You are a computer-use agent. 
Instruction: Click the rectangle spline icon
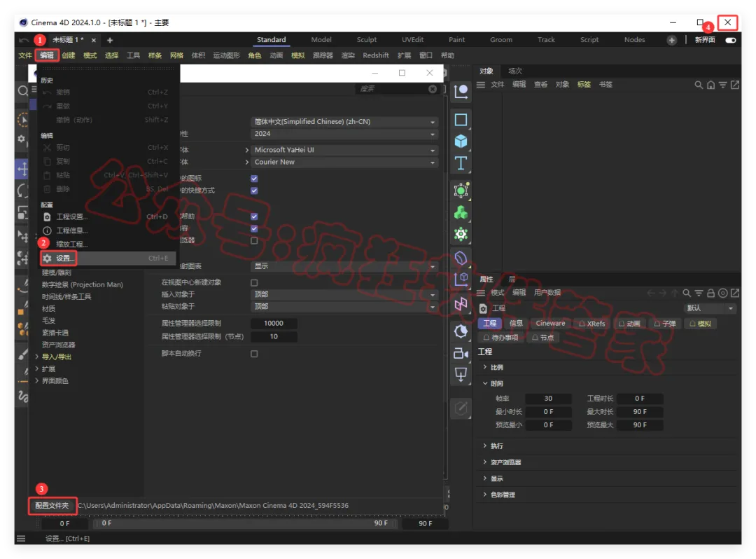click(461, 120)
